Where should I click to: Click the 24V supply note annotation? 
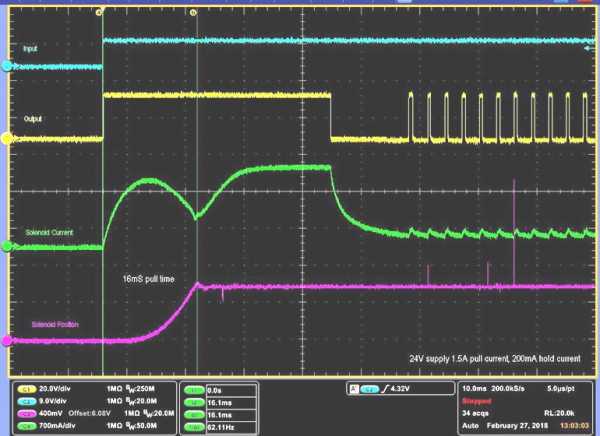click(495, 359)
